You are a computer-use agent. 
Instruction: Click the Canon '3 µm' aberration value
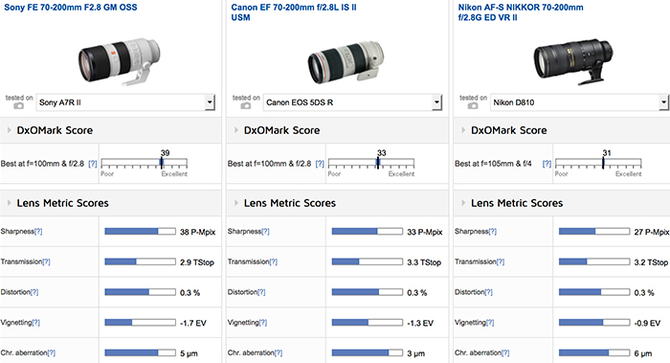(416, 353)
